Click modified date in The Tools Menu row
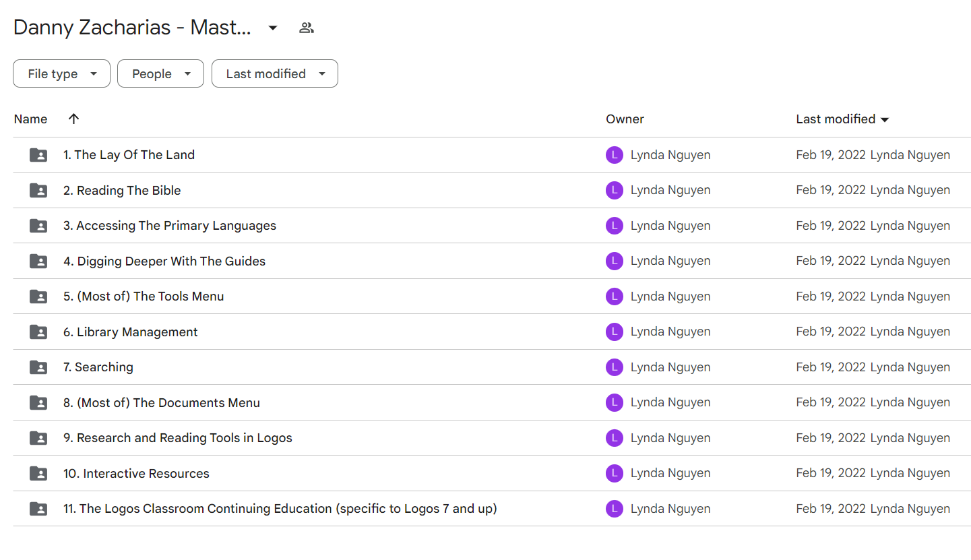This screenshot has height=560, width=971. tap(831, 297)
